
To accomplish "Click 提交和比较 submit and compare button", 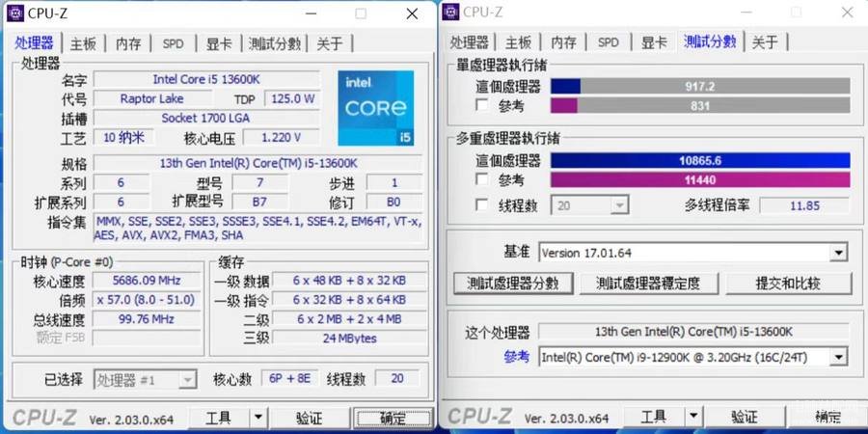I will [788, 284].
